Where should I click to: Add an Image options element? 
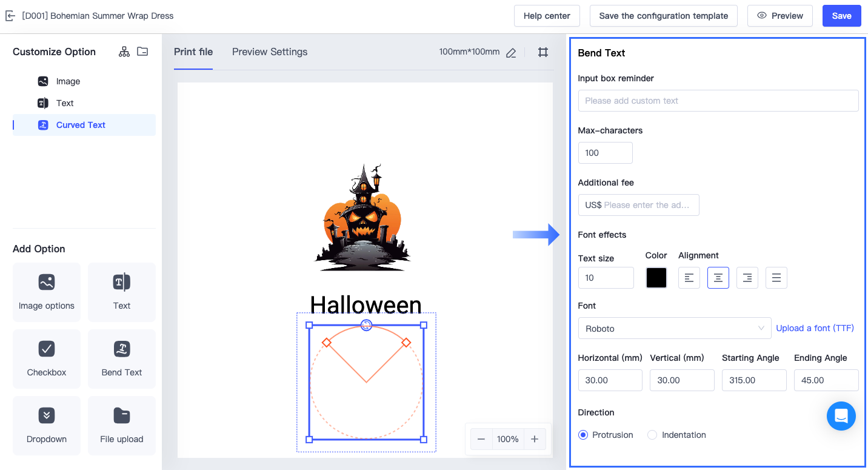click(x=46, y=292)
